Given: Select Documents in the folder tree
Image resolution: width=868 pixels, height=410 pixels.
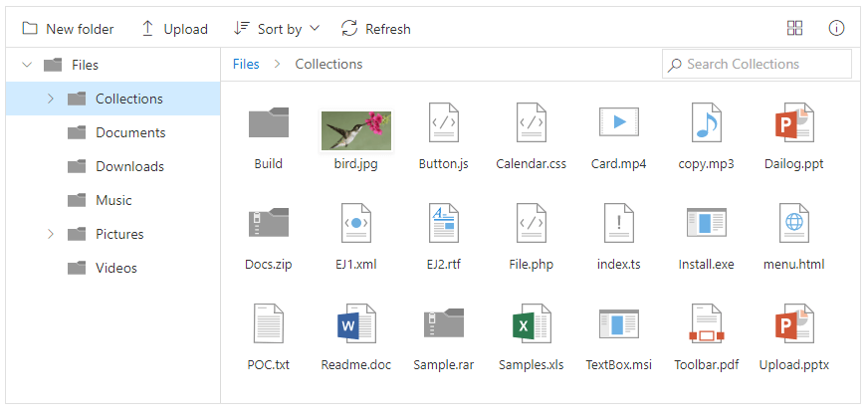Looking at the screenshot, I should point(129,132).
